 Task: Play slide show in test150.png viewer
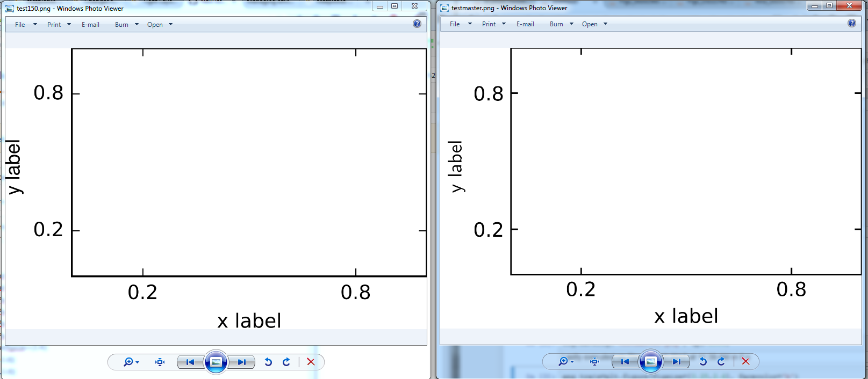pos(216,362)
